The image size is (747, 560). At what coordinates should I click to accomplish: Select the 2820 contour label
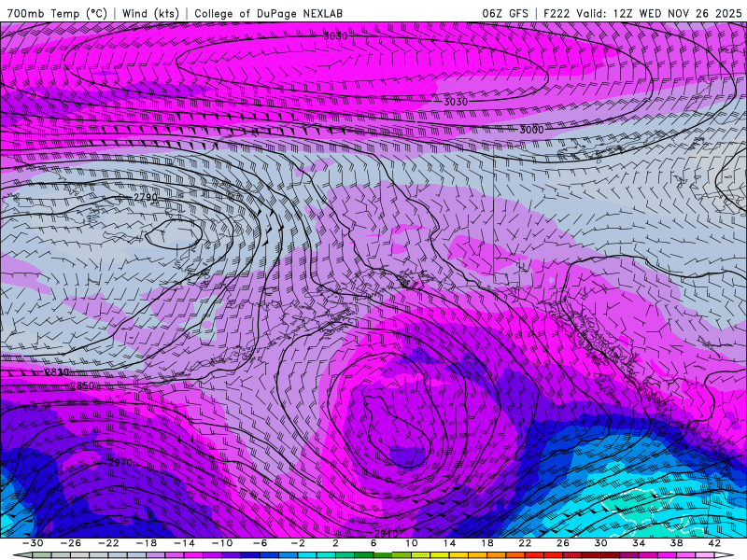click(57, 371)
